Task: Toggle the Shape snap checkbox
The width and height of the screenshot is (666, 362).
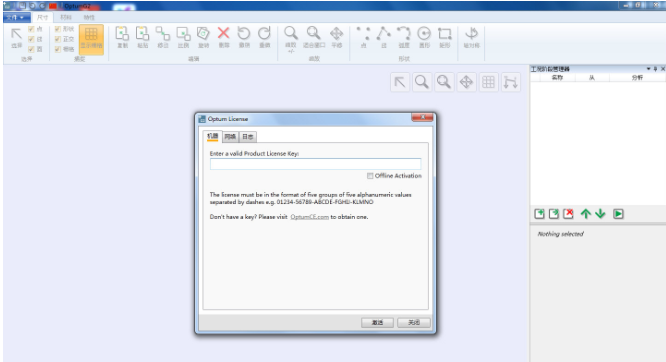Action: click(58, 29)
